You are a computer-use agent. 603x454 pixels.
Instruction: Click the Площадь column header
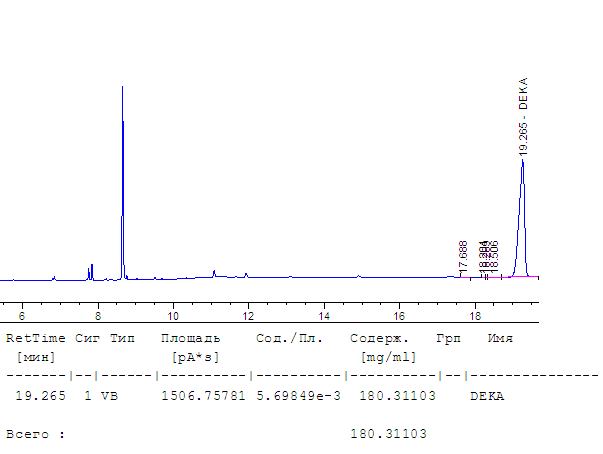point(190,338)
